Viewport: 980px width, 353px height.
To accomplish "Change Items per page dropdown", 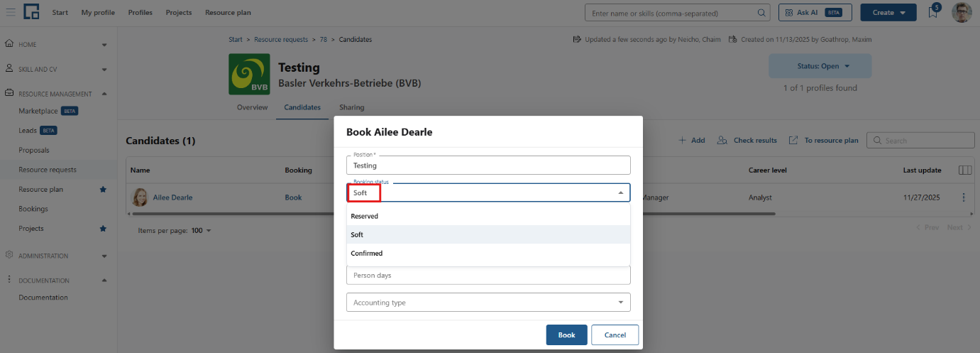I will (202, 231).
